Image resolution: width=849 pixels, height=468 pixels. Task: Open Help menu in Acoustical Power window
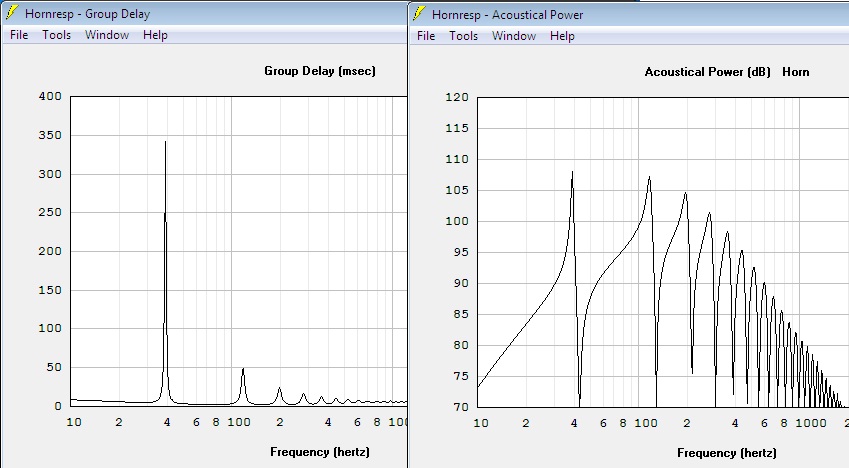click(562, 36)
